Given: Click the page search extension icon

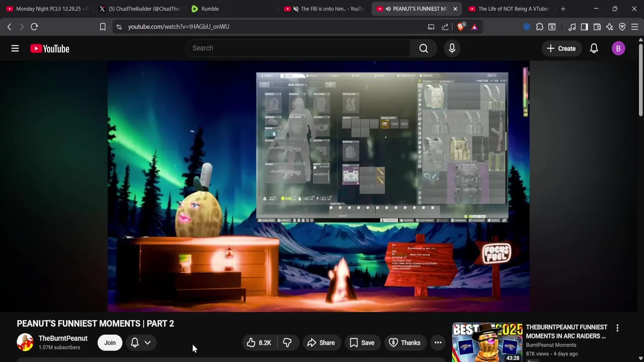Looking at the screenshot, I should (x=552, y=27).
